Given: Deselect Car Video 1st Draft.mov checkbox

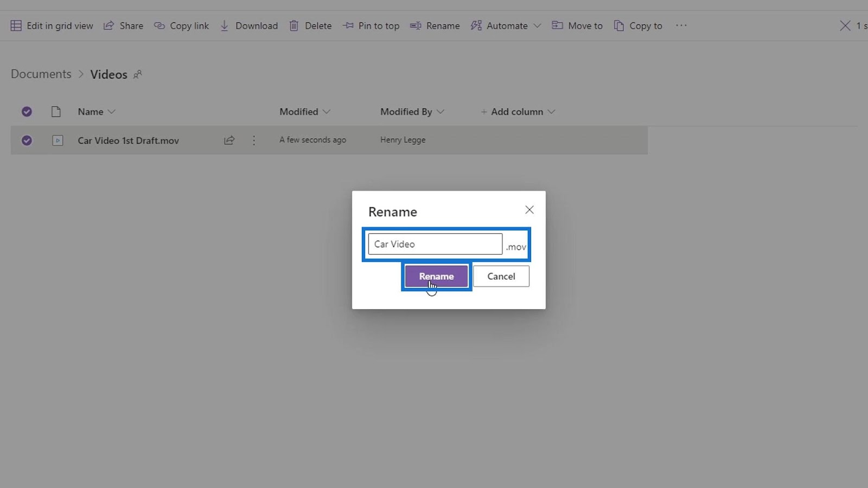Looking at the screenshot, I should pos(27,140).
